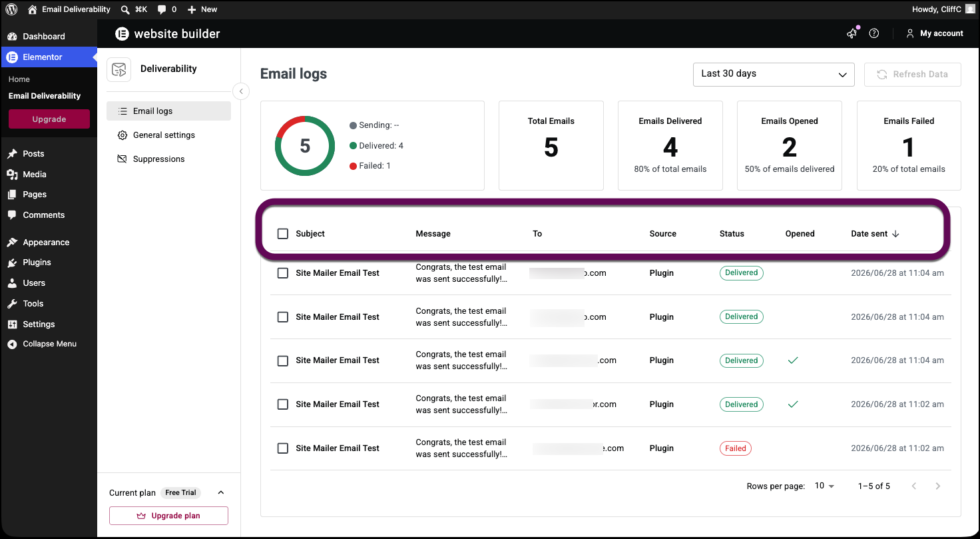Check the row sent to or.com address
This screenshot has width=980, height=539.
(x=283, y=404)
